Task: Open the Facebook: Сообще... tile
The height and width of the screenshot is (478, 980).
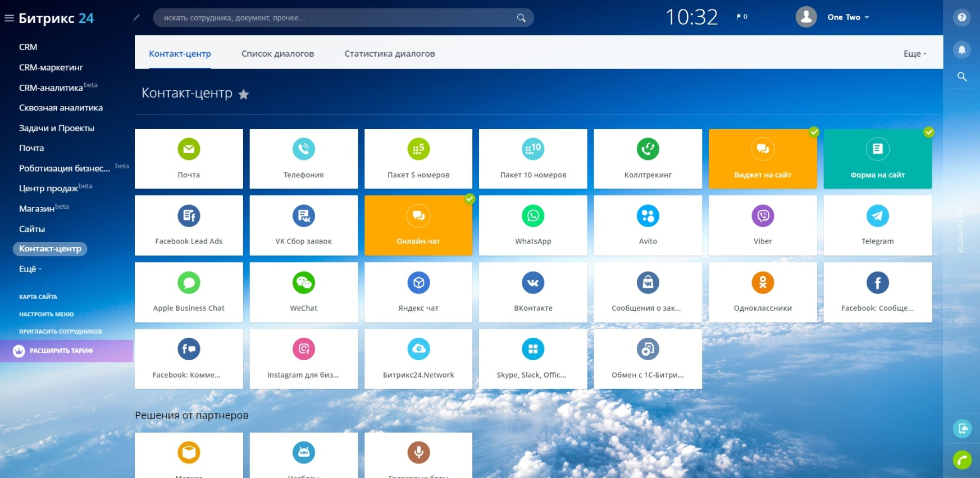Action: click(x=878, y=292)
